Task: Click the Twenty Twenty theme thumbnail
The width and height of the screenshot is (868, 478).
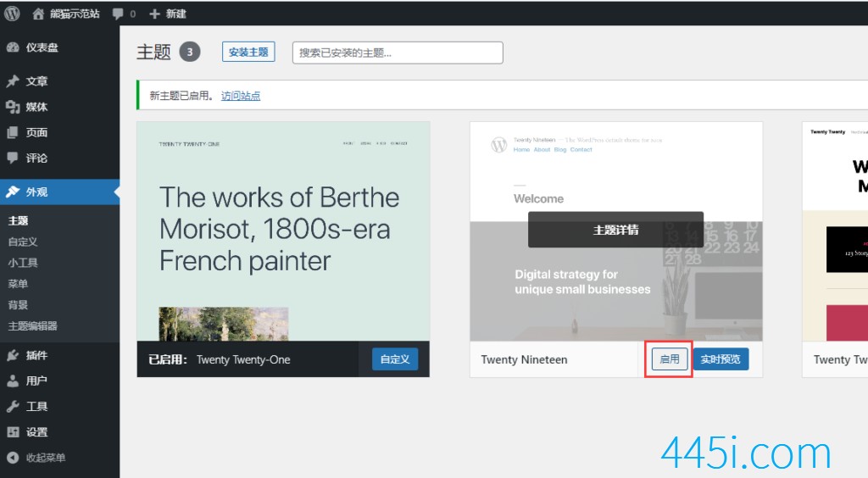Action: click(835, 231)
